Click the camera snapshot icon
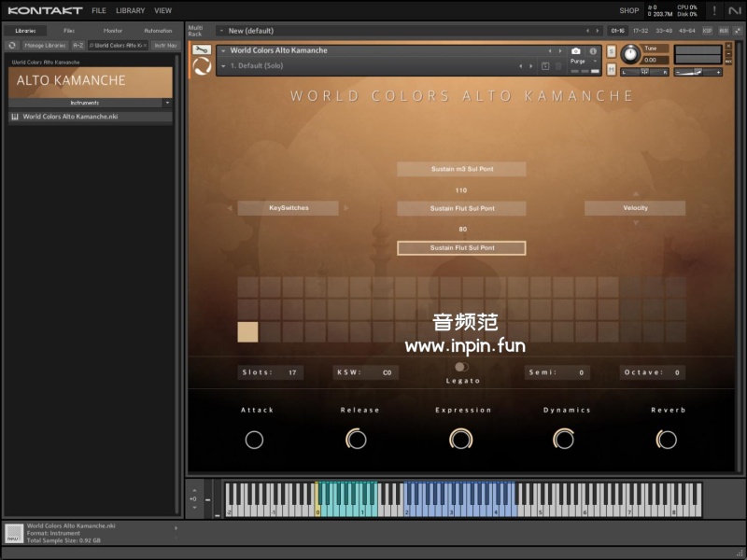 575,50
